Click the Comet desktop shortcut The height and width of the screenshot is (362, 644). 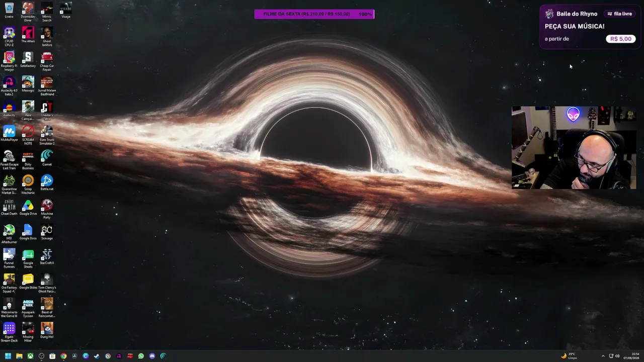[47, 158]
